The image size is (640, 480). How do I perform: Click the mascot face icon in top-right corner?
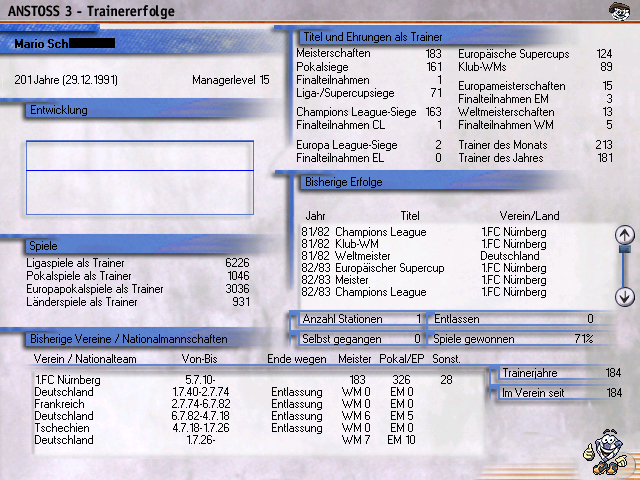620,12
